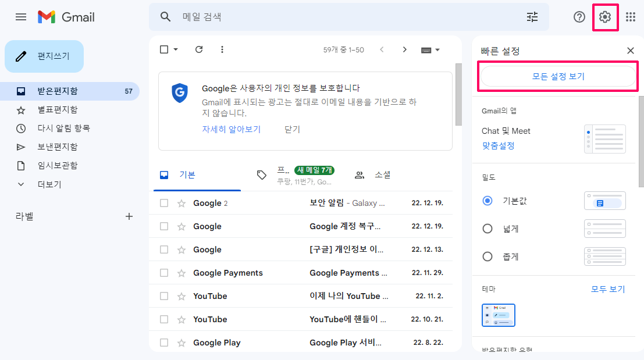Click 자세히 알아보기 link
Image resolution: width=644 pixels, height=360 pixels.
coord(231,129)
